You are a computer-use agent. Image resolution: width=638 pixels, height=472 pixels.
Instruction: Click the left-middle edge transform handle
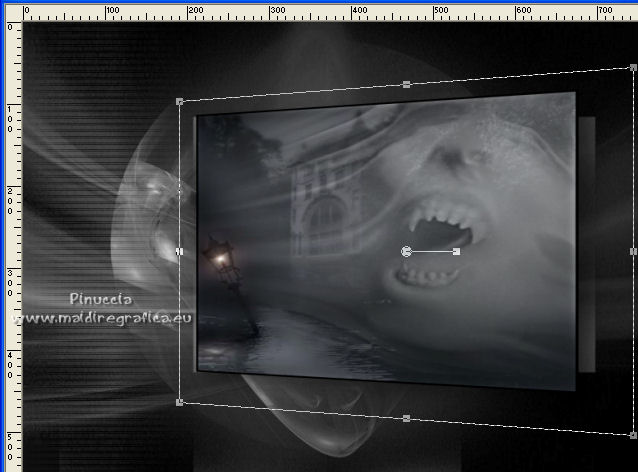179,251
